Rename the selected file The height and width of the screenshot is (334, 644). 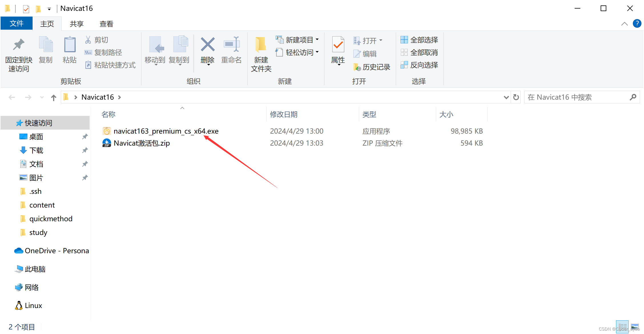point(232,50)
